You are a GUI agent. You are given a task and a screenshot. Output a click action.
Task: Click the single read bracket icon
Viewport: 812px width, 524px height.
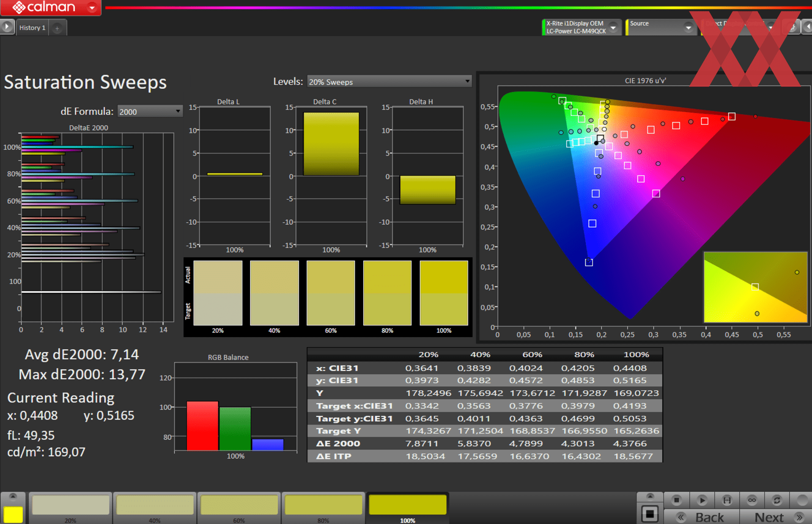pyautogui.click(x=727, y=500)
